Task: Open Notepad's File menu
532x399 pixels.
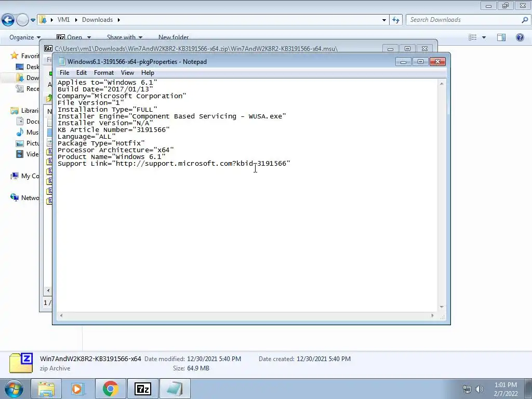Action: 64,73
